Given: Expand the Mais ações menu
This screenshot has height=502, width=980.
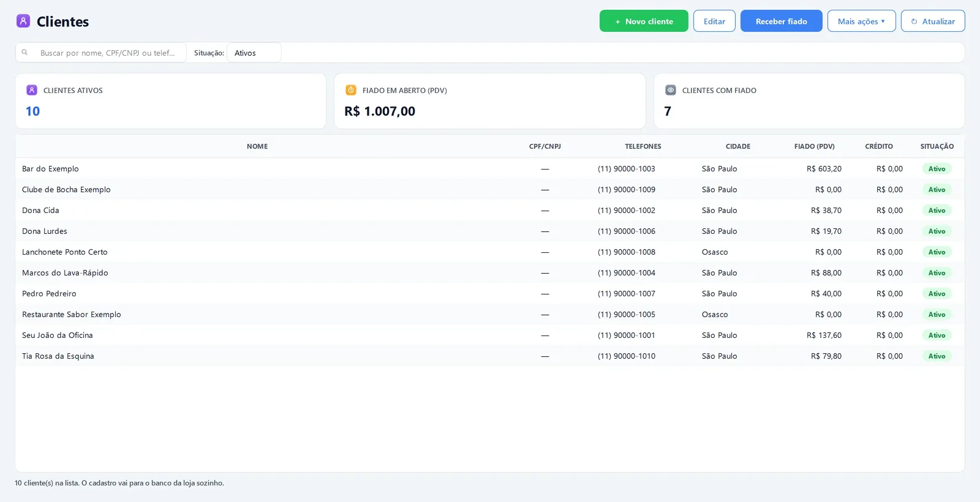Looking at the screenshot, I should (862, 21).
